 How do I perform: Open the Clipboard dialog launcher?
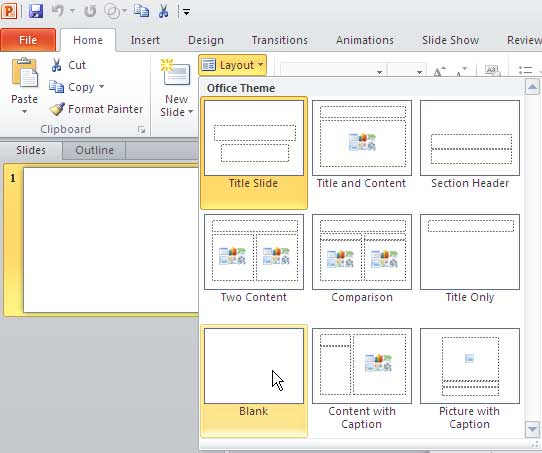point(141,130)
